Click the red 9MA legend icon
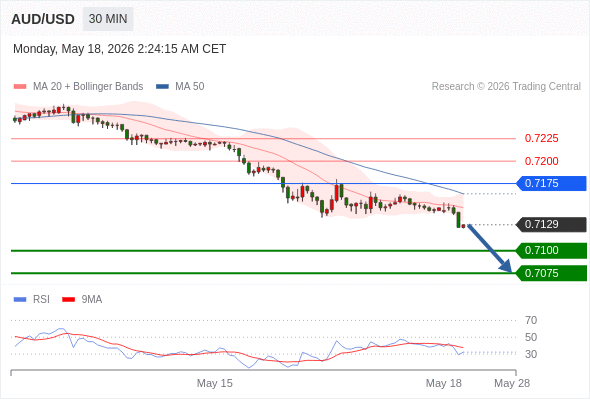Image resolution: width=590 pixels, height=400 pixels. pyautogui.click(x=68, y=300)
